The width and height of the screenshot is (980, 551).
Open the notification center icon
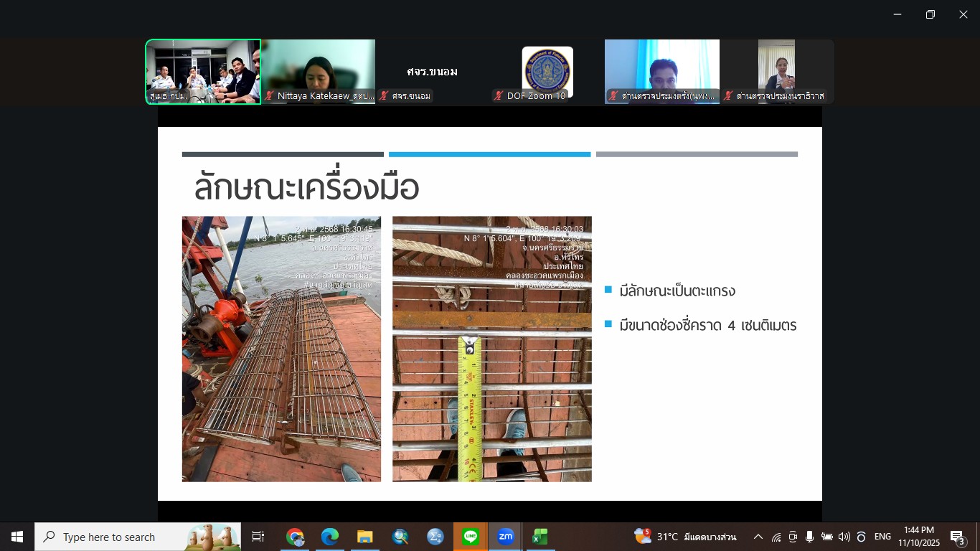coord(957,537)
